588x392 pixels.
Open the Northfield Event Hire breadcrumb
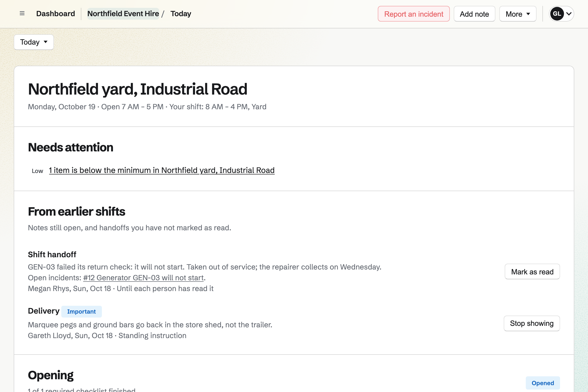pos(123,13)
